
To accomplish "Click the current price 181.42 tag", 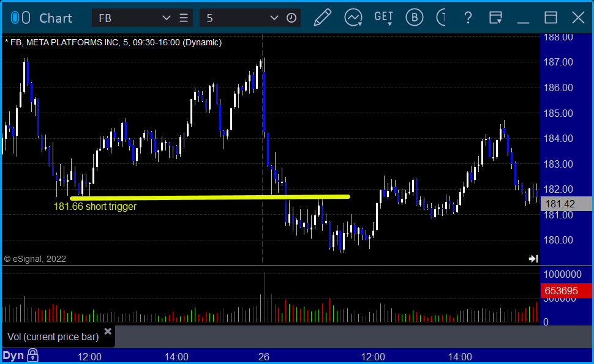I will coord(566,204).
